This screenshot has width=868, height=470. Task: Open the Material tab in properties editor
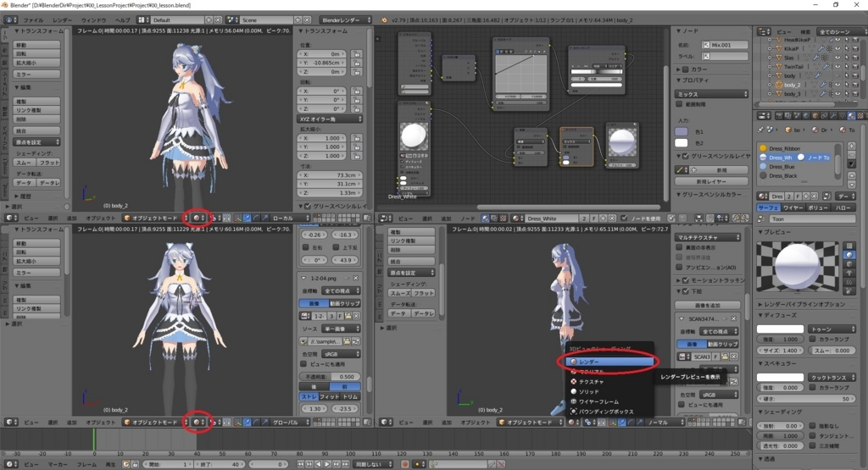(x=851, y=115)
